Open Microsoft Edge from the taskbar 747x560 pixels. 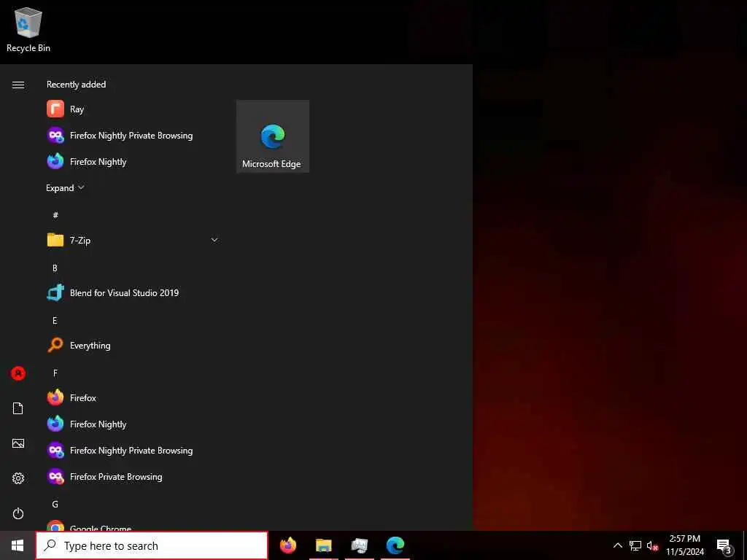tap(395, 545)
